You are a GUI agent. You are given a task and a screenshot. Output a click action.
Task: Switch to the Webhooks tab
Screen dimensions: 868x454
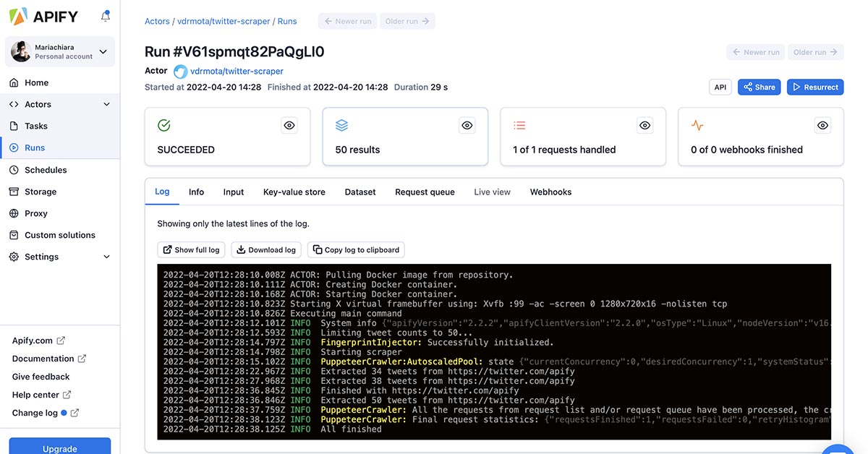tap(551, 192)
